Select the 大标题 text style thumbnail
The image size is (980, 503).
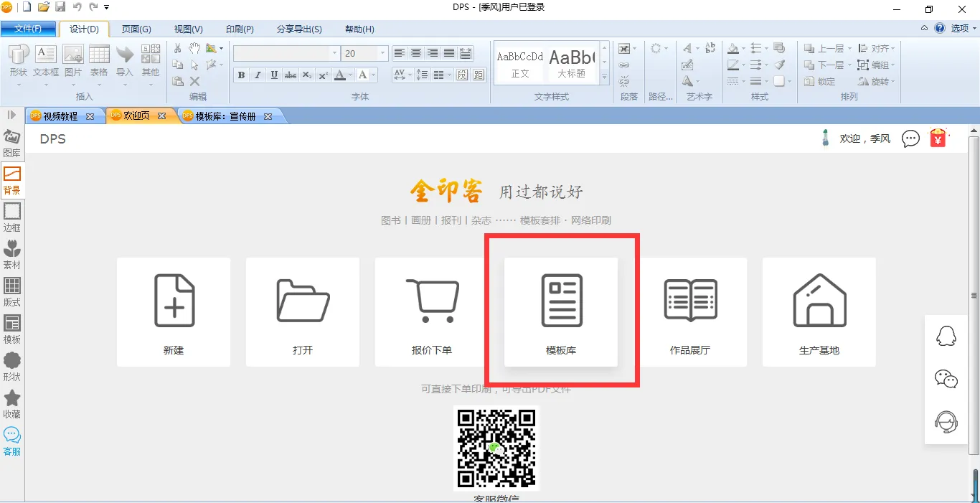(x=572, y=62)
